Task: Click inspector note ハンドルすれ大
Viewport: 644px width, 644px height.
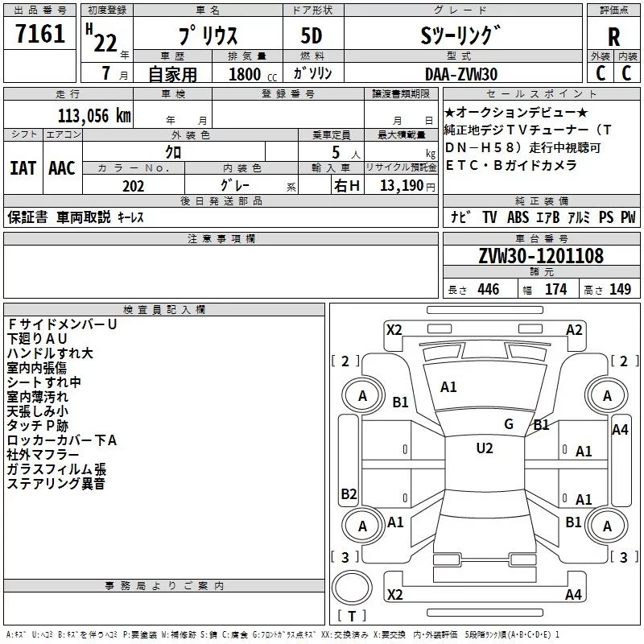Action: point(50,353)
